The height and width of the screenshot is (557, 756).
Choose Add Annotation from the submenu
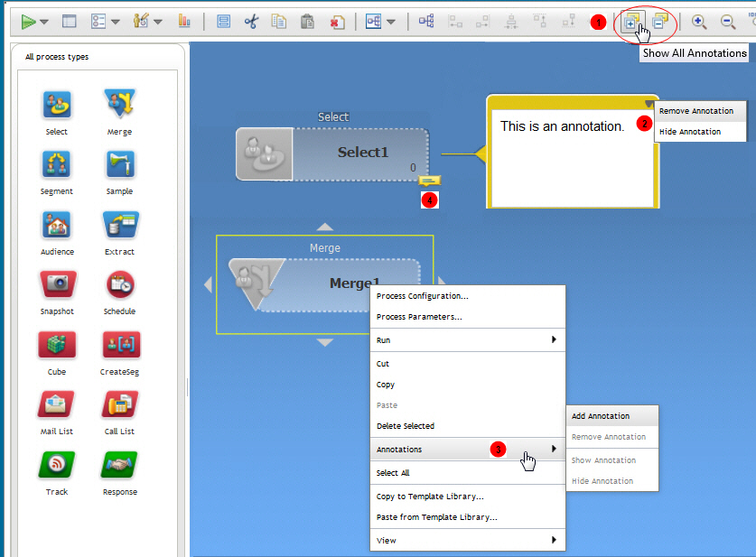[601, 416]
